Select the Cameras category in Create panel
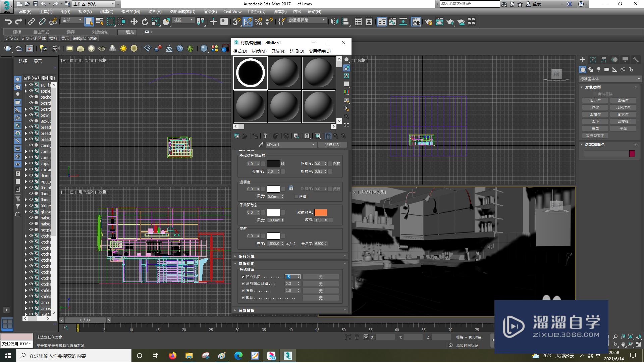Viewport: 644px width, 363px height. click(607, 69)
